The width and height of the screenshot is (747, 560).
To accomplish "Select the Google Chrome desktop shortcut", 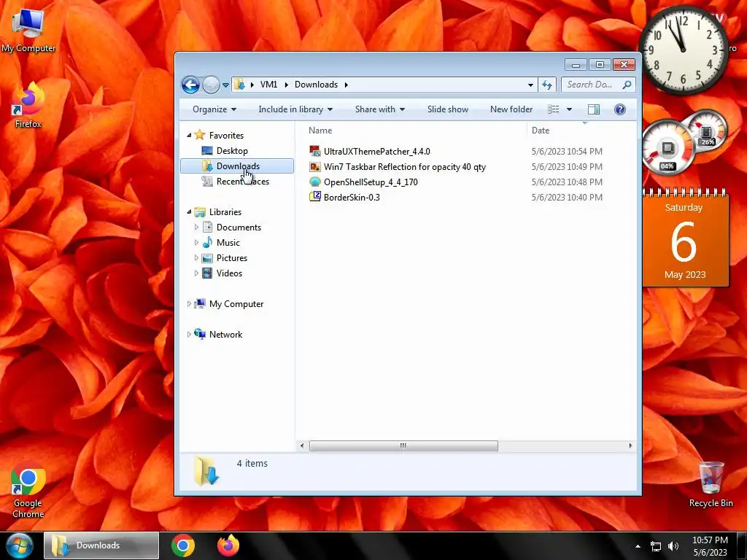I will 28,489.
